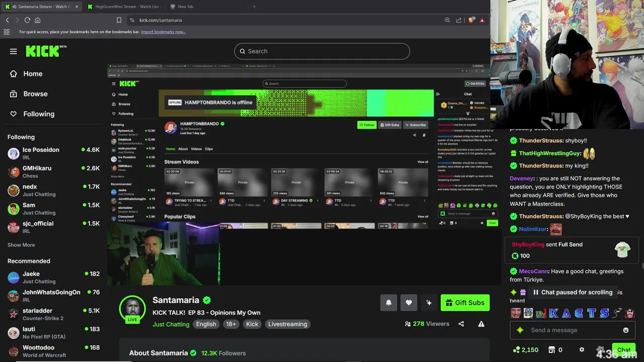Screen dimensions: 644x362
Task: Open the chat shop icon showing 0
Action: pyautogui.click(x=555, y=350)
